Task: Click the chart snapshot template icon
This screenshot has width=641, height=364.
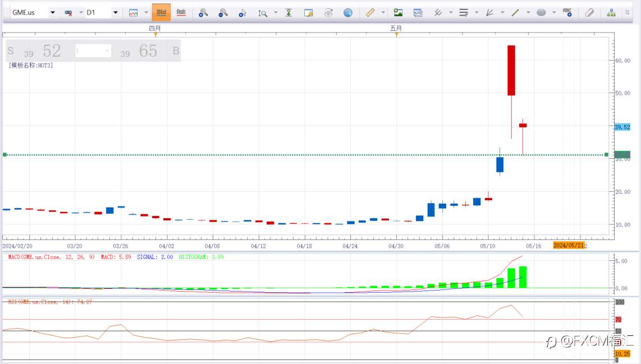Action: tap(418, 13)
